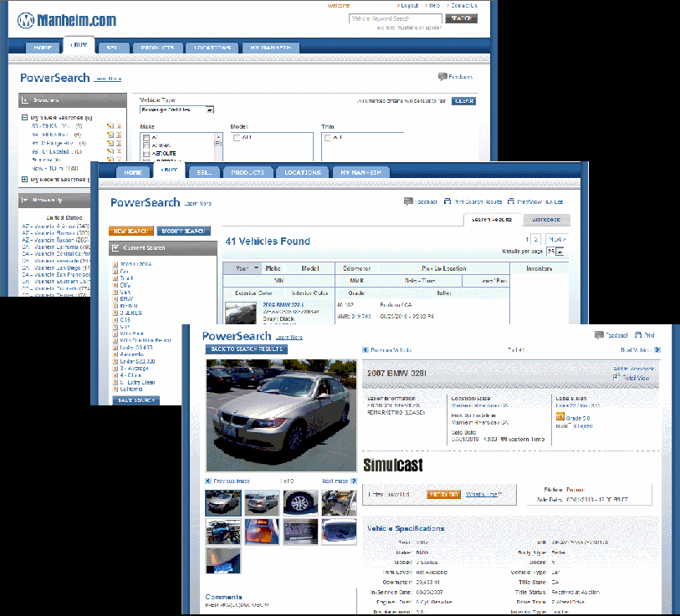
Task: Click the Retail View icon on the 2007 BMW 328i header
Action: (616, 377)
